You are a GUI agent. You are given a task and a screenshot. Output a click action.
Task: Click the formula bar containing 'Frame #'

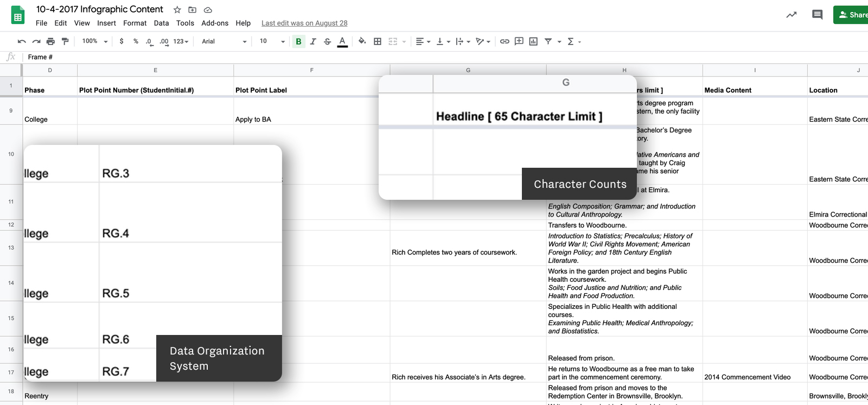pos(445,57)
